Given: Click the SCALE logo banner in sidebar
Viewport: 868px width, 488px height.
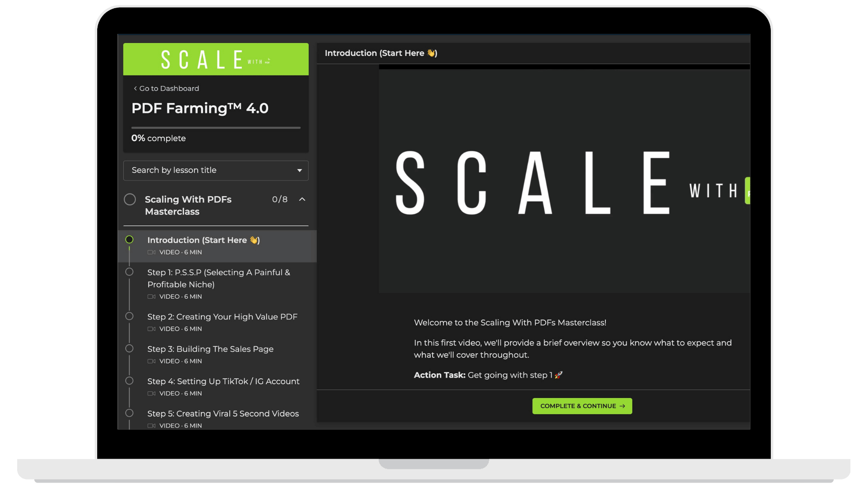Looking at the screenshot, I should click(x=216, y=59).
